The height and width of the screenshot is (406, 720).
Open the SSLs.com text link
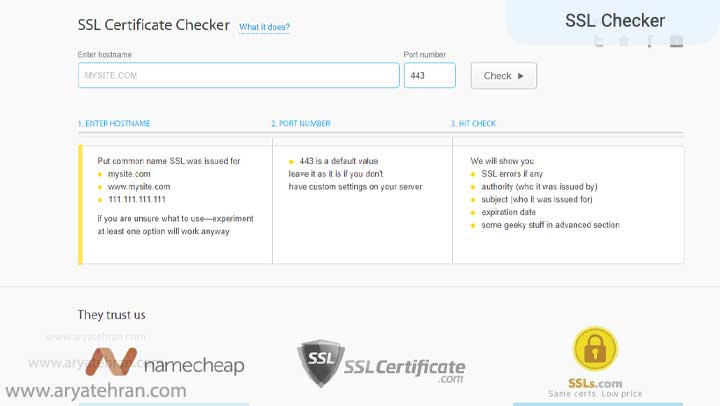pos(595,383)
